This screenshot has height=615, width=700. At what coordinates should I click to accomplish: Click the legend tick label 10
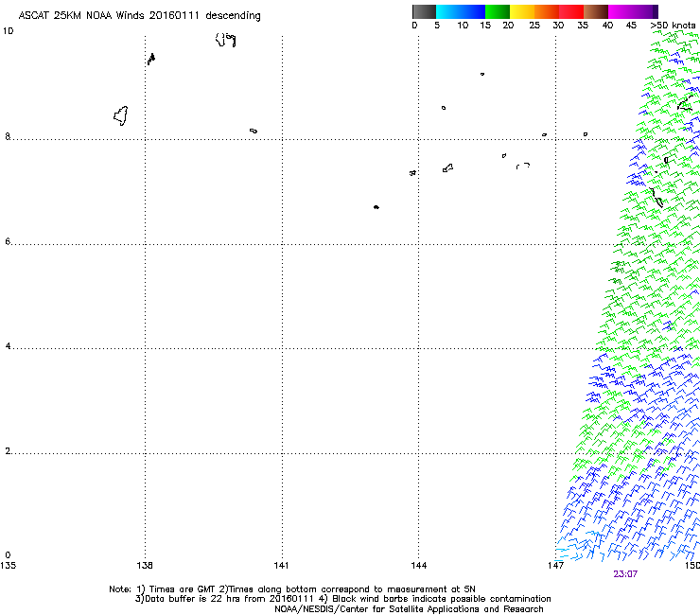click(463, 25)
